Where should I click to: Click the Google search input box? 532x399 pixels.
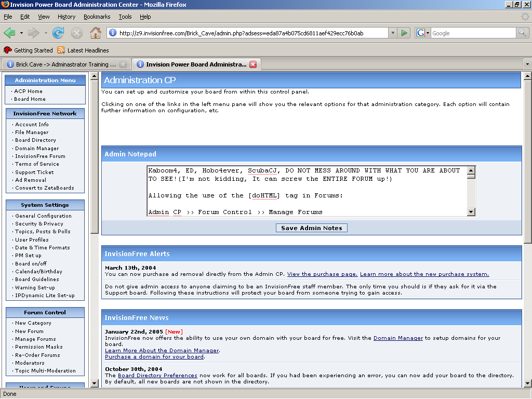473,33
